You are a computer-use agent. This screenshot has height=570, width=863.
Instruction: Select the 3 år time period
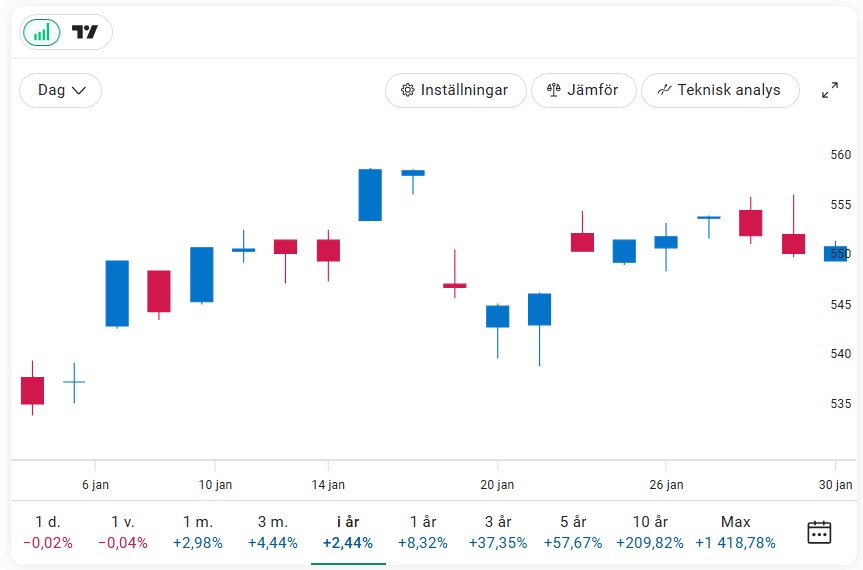tap(498, 532)
